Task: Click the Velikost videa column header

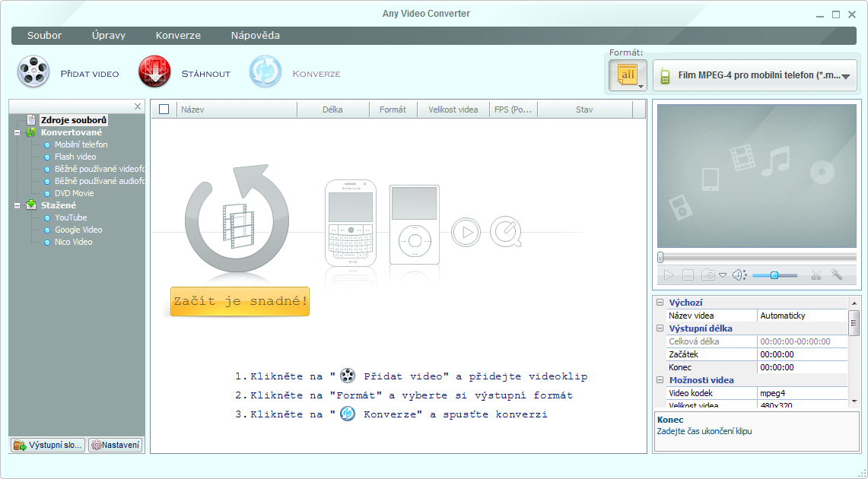Action: click(453, 109)
